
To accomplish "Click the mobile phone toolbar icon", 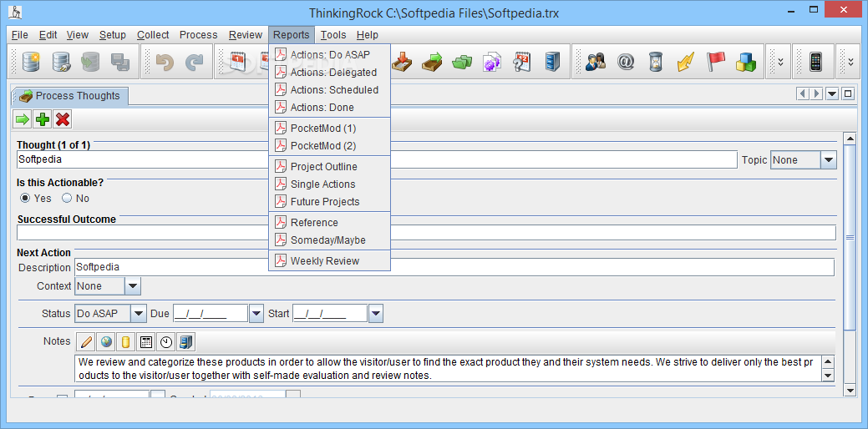I will (x=815, y=62).
